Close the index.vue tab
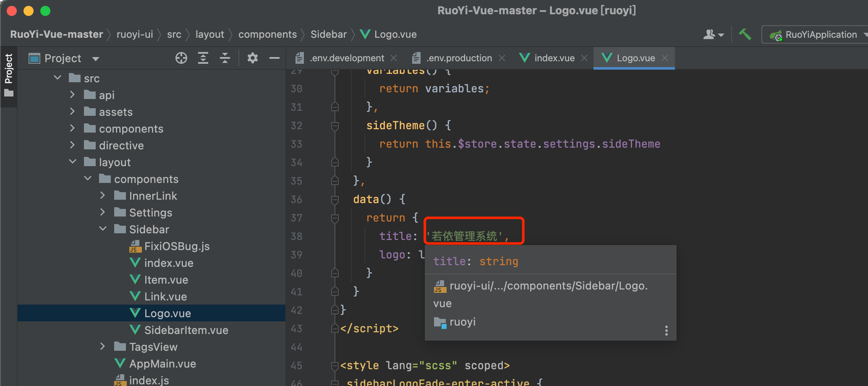 tap(584, 58)
